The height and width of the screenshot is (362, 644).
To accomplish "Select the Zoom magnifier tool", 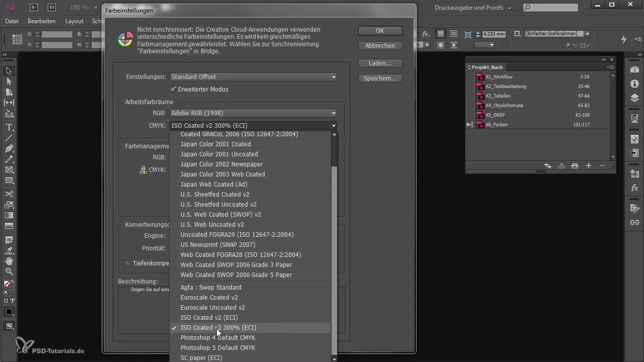I will (x=9, y=271).
